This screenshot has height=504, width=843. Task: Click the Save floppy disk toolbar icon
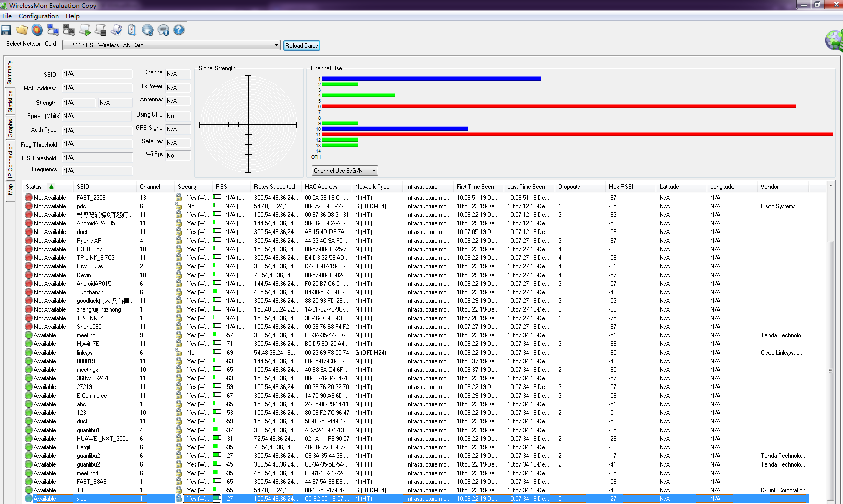coord(6,30)
